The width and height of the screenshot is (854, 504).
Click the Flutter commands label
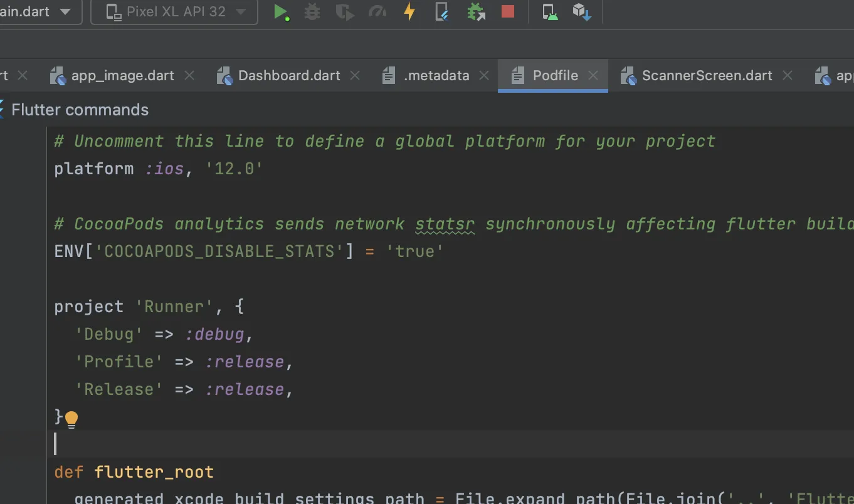80,110
